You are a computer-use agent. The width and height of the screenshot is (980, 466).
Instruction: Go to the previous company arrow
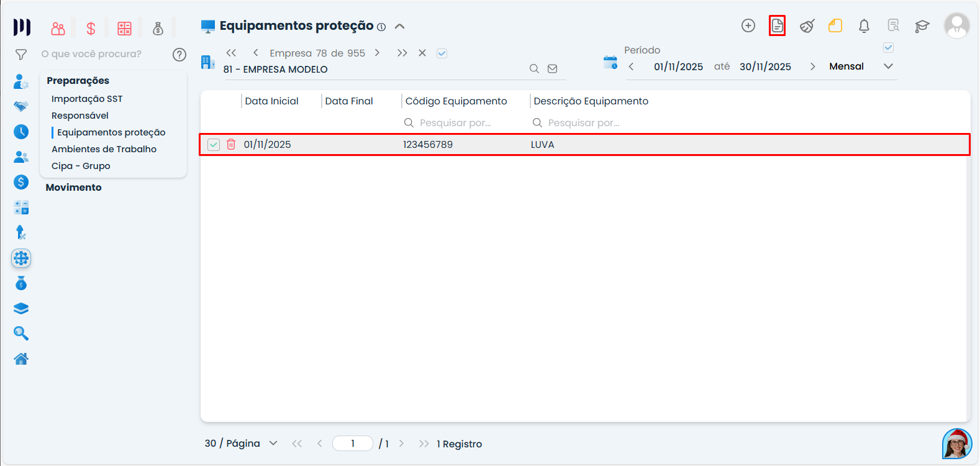[256, 53]
